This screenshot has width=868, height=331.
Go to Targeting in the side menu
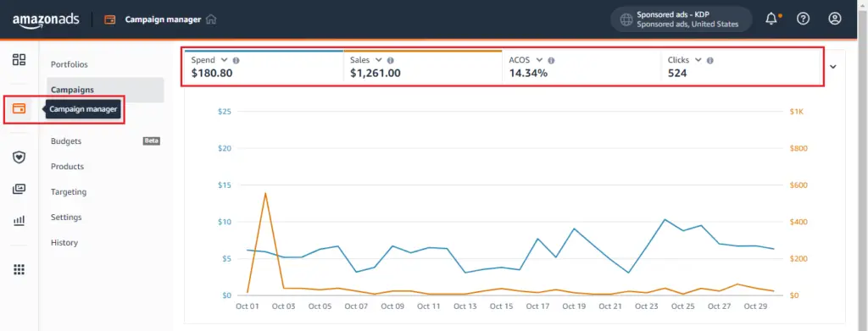69,192
